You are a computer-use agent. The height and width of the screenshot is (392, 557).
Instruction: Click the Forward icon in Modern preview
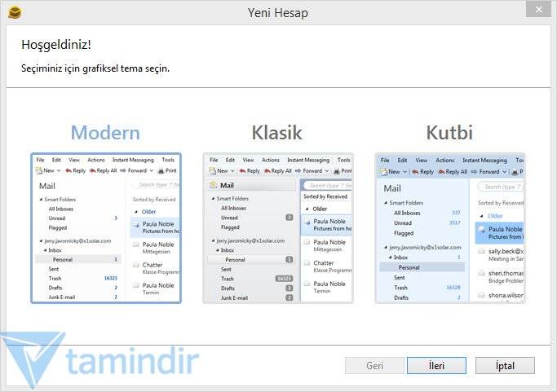(122, 171)
